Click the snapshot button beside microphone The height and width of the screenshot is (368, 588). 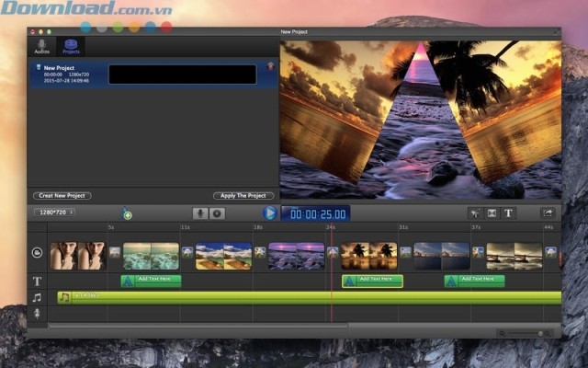click(218, 213)
